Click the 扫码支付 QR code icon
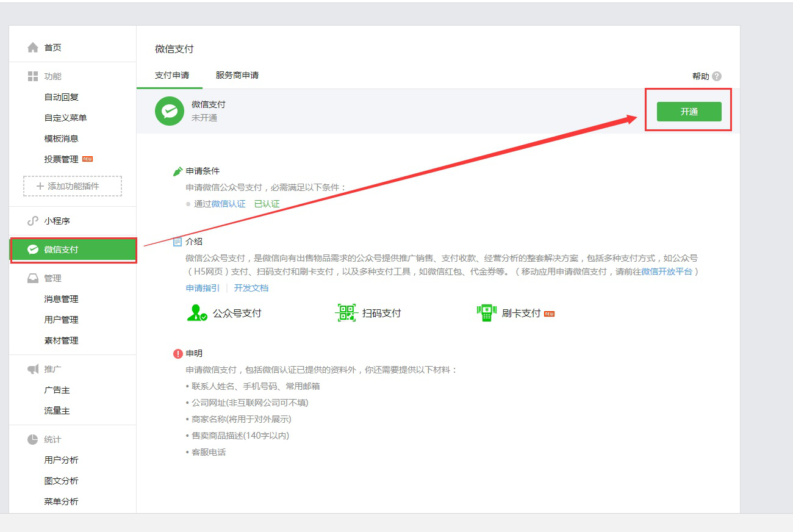Image resolution: width=793 pixels, height=532 pixels. pyautogui.click(x=346, y=313)
